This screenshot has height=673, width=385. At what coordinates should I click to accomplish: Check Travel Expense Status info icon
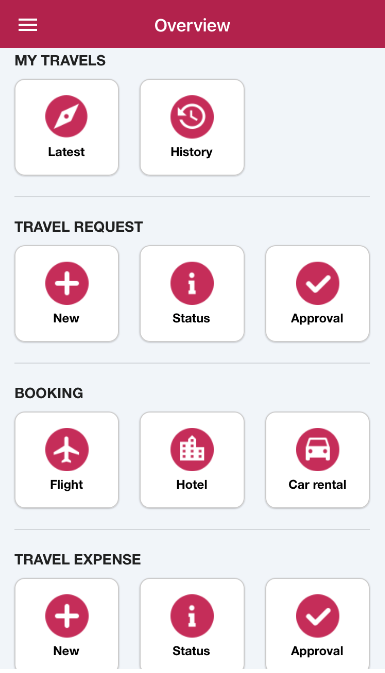(x=192, y=615)
